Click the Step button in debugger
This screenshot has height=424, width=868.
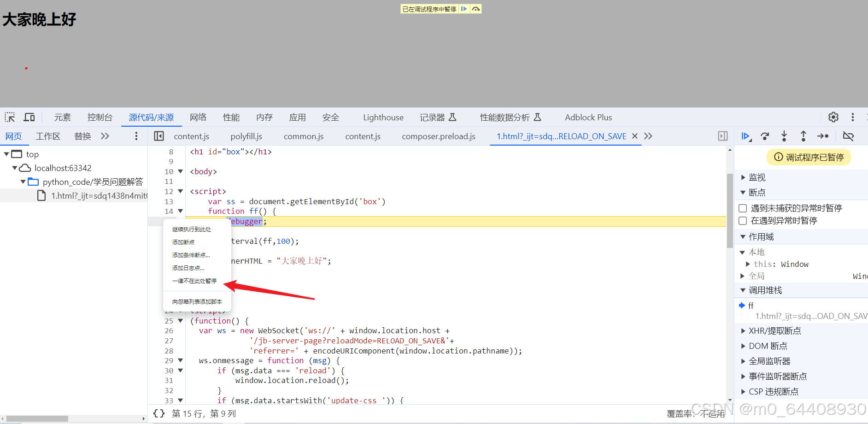point(823,136)
